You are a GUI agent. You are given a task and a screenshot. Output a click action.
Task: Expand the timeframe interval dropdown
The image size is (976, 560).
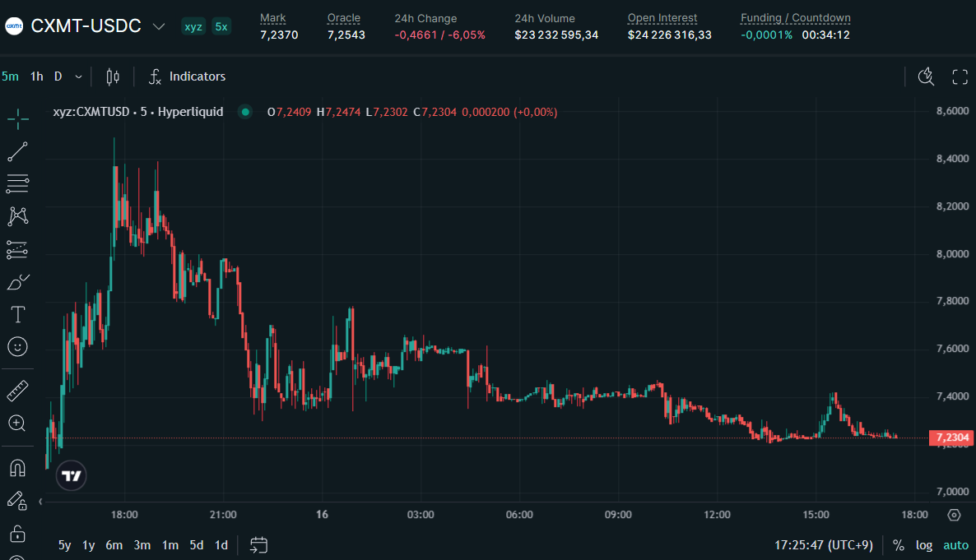[x=78, y=76]
